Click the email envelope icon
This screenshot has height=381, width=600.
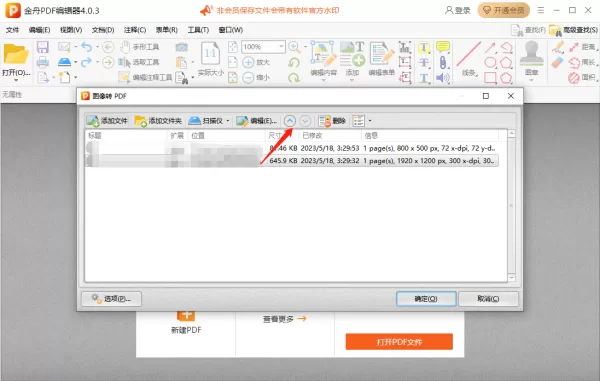(64, 47)
